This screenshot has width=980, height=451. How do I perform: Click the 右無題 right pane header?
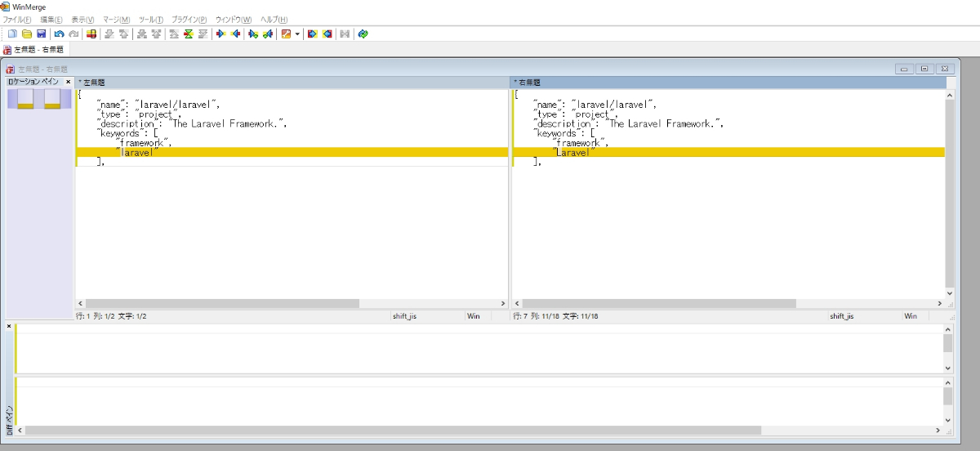click(x=728, y=82)
